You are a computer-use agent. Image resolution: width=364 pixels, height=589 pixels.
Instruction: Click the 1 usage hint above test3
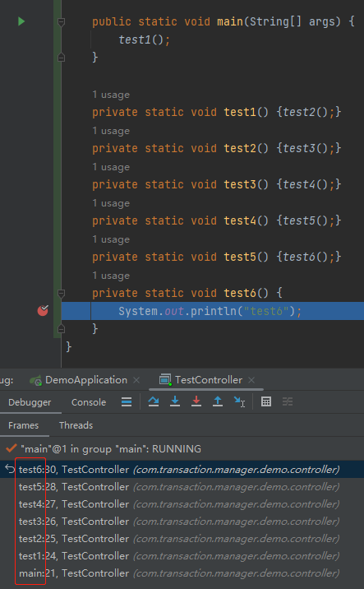(111, 167)
